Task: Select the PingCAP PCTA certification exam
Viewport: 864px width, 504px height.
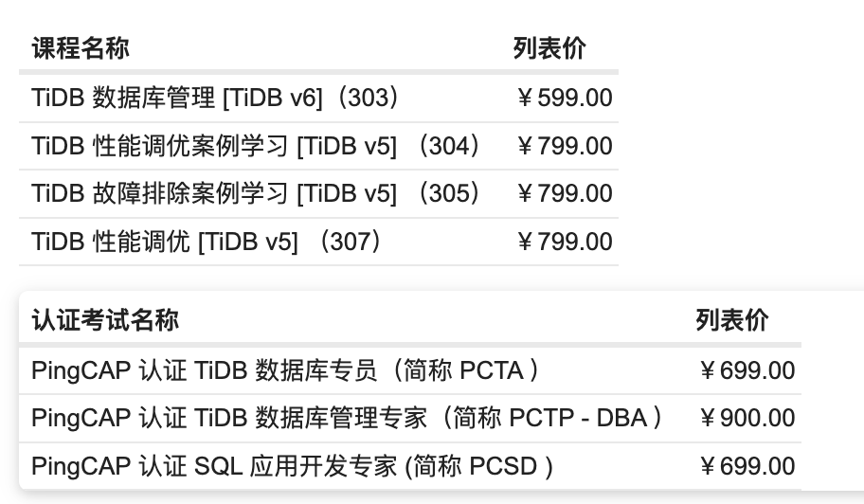Action: click(284, 369)
